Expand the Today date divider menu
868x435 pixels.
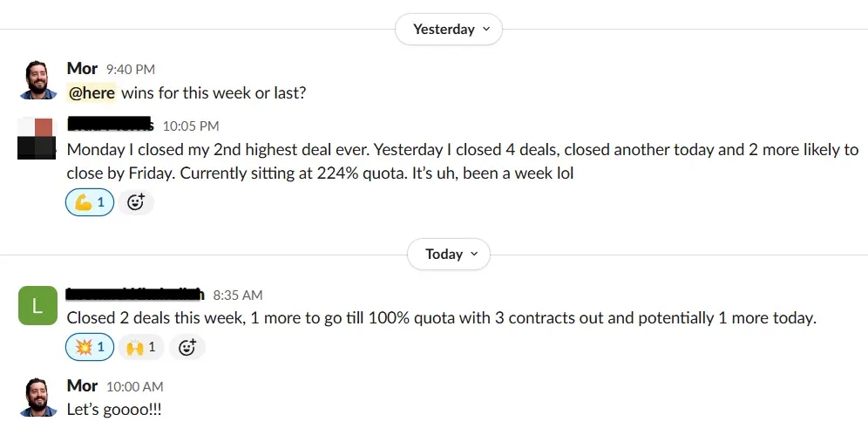[x=448, y=255]
